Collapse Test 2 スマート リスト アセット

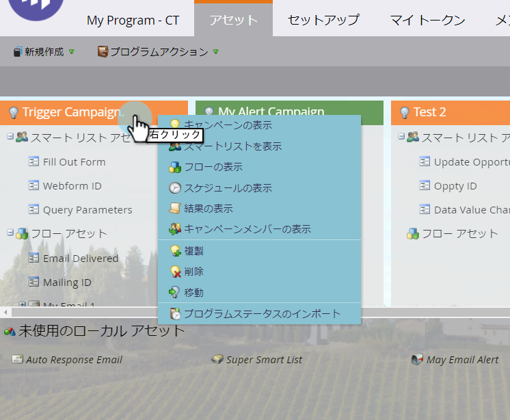click(x=401, y=136)
